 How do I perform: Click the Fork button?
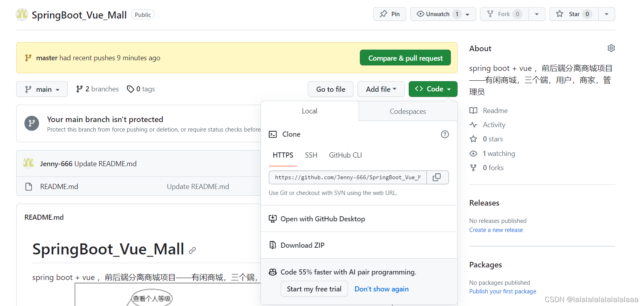[504, 14]
